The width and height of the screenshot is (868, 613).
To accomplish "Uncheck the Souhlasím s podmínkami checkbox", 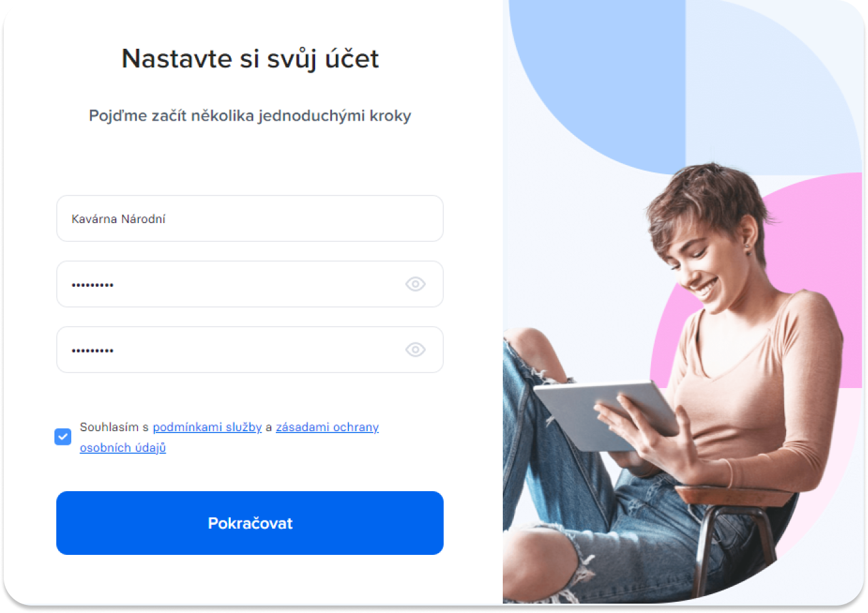I will [x=63, y=437].
